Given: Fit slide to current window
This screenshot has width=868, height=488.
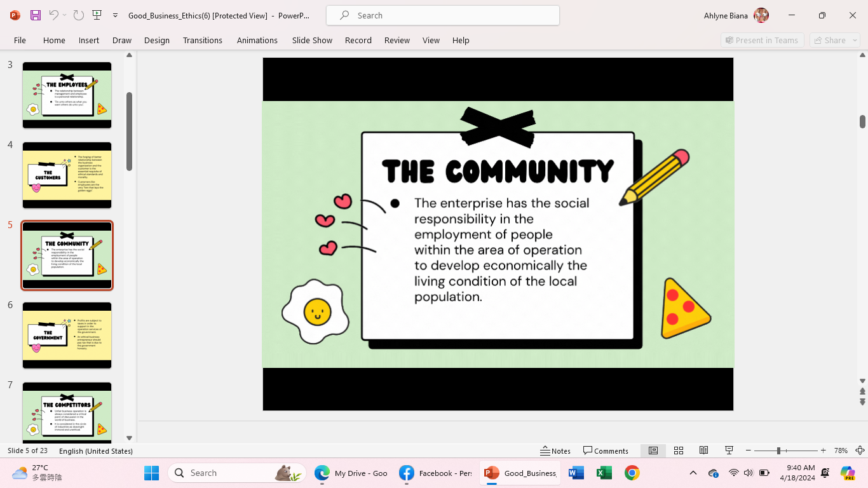Looking at the screenshot, I should pos(860,451).
